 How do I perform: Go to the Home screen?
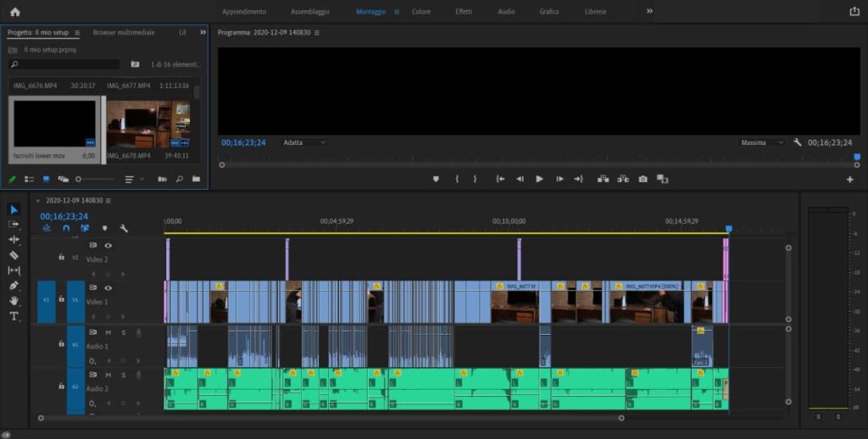tap(15, 12)
